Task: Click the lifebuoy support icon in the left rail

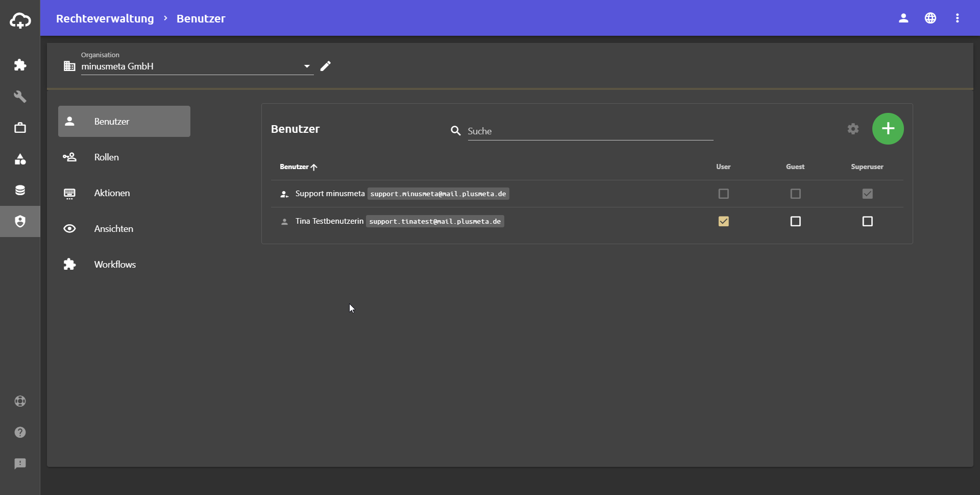Action: (x=20, y=401)
